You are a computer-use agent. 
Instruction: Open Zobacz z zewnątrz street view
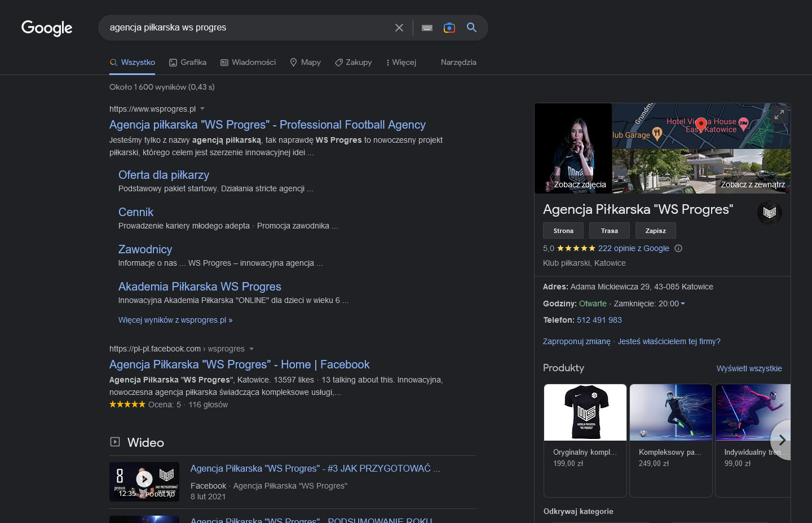point(701,172)
